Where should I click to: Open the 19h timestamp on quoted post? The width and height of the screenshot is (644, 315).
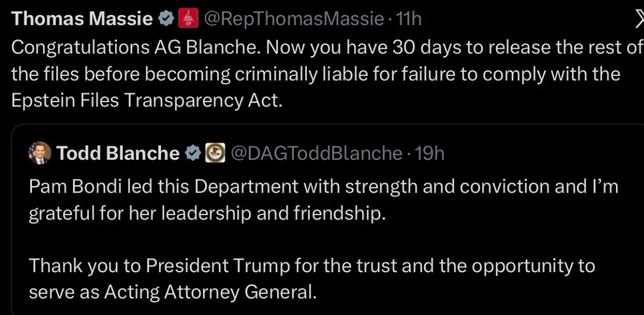pos(430,153)
